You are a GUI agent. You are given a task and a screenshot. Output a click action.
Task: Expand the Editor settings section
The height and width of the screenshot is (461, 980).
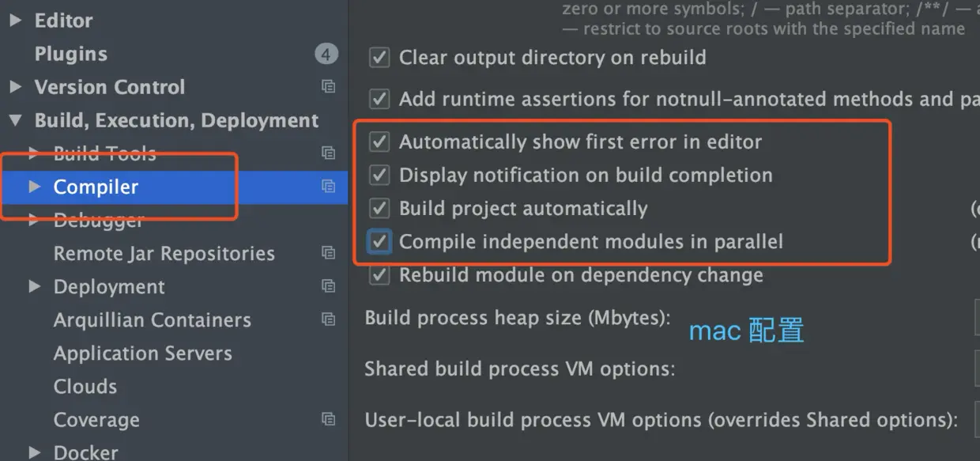point(15,21)
